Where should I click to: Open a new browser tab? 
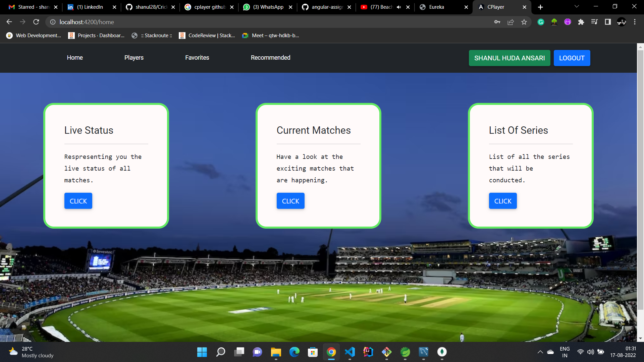pyautogui.click(x=540, y=7)
